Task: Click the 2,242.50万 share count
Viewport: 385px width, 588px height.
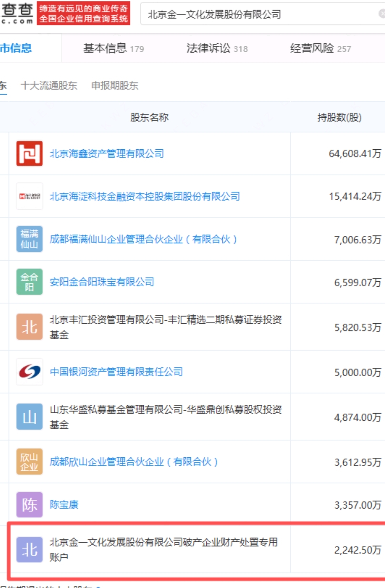Action: click(358, 550)
